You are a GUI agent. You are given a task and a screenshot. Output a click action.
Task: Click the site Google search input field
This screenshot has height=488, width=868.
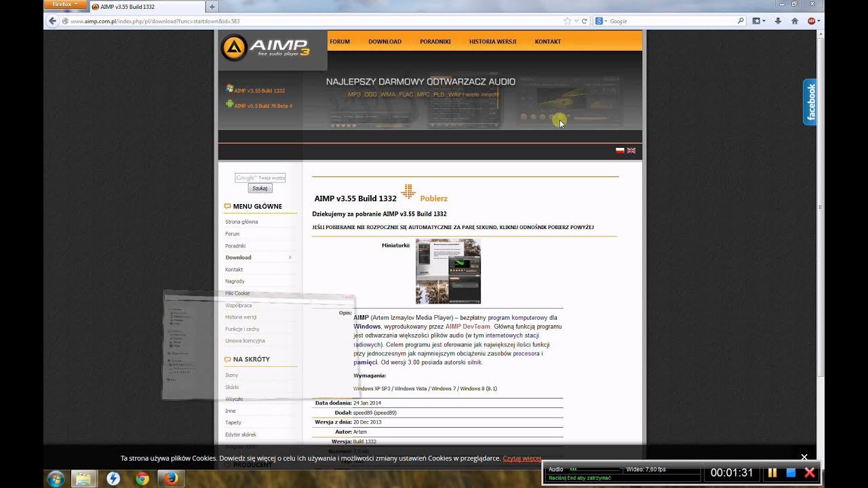pyautogui.click(x=260, y=178)
